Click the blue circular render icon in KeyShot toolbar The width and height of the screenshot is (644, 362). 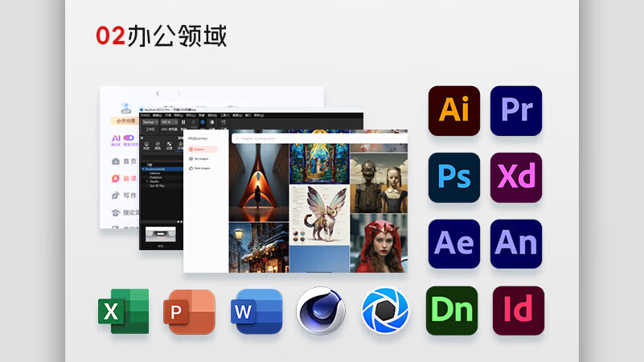203,122
